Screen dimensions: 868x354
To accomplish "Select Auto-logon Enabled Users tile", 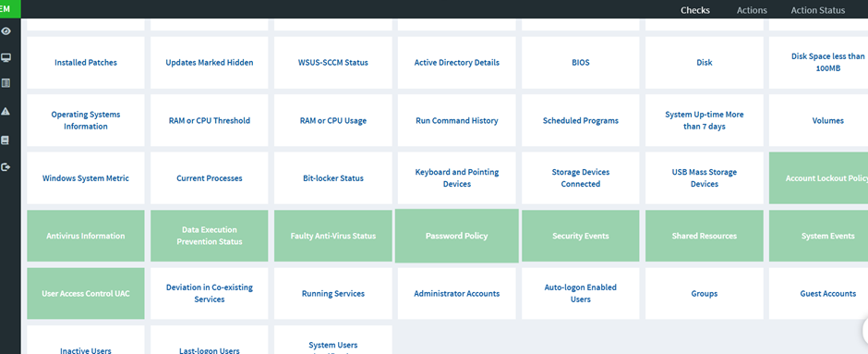I will tap(581, 293).
